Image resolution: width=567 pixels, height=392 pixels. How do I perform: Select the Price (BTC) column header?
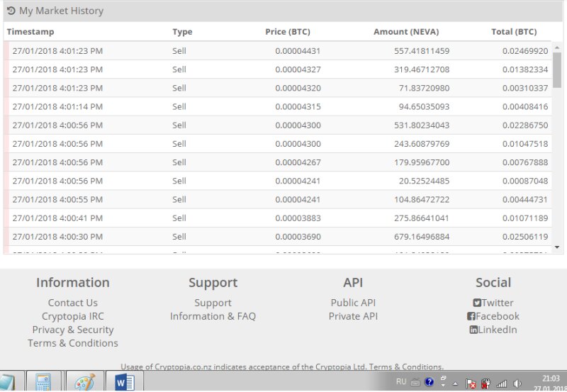(x=288, y=32)
